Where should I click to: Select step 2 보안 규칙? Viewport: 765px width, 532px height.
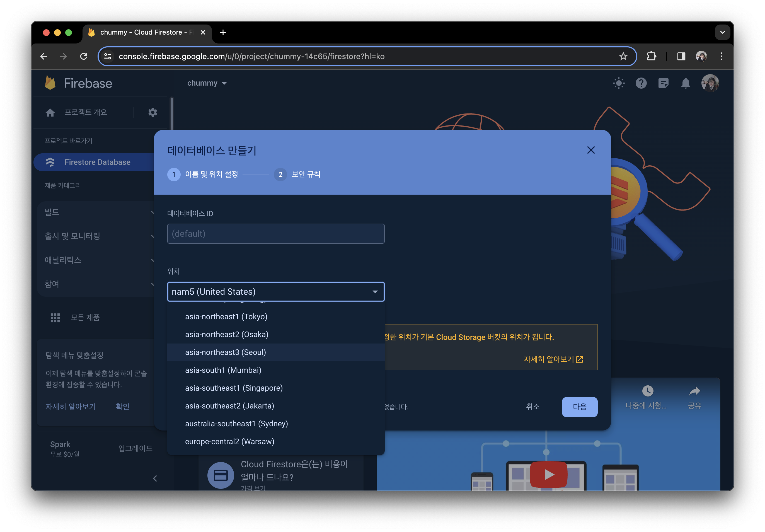point(297,174)
